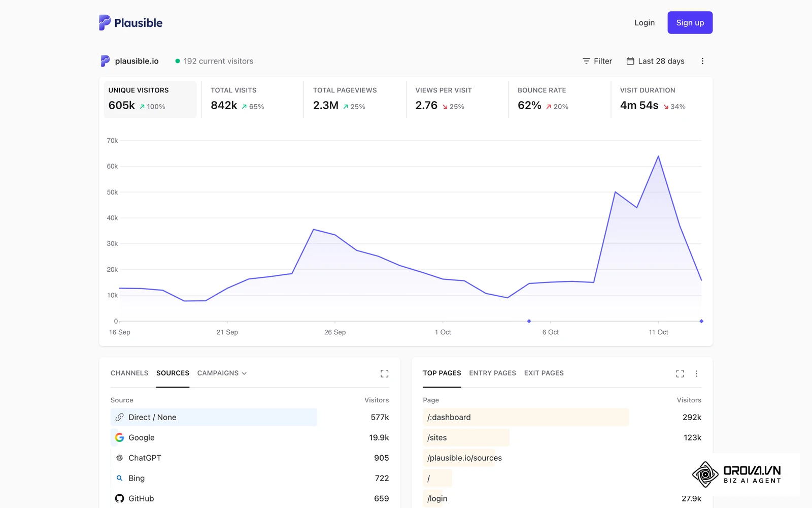Open the Filter dropdown
Viewport: 812px width, 508px height.
pos(597,61)
